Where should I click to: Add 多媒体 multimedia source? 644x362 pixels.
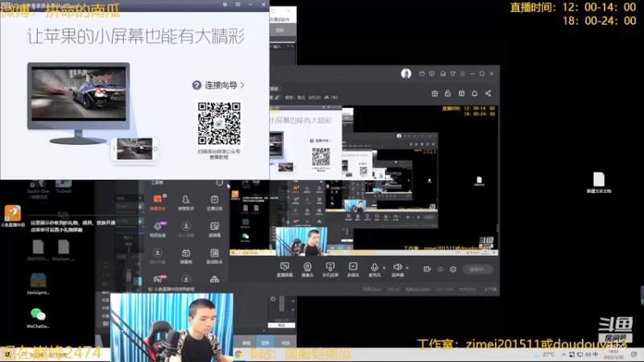click(x=353, y=269)
